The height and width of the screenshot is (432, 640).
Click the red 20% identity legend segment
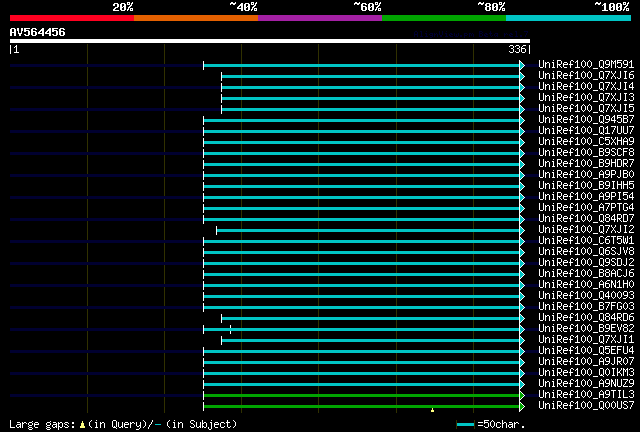pyautogui.click(x=72, y=18)
